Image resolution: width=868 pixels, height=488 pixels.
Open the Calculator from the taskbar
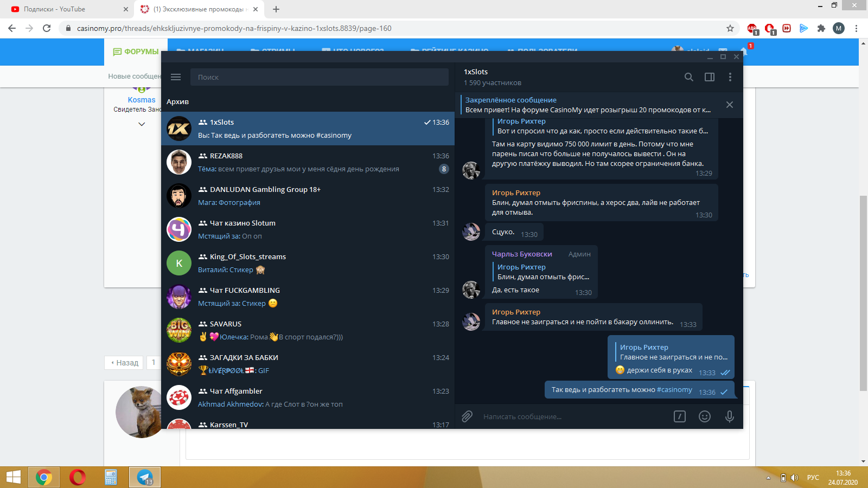click(x=111, y=477)
